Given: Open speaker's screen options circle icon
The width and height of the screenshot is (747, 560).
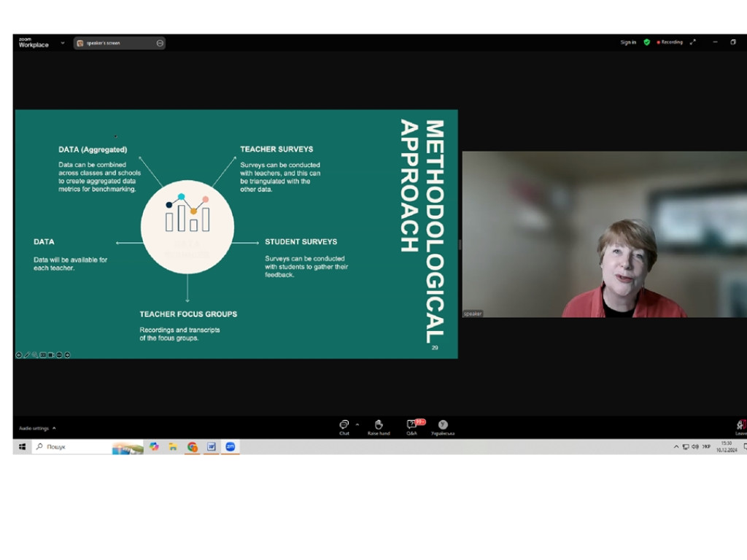Looking at the screenshot, I should click(x=160, y=43).
